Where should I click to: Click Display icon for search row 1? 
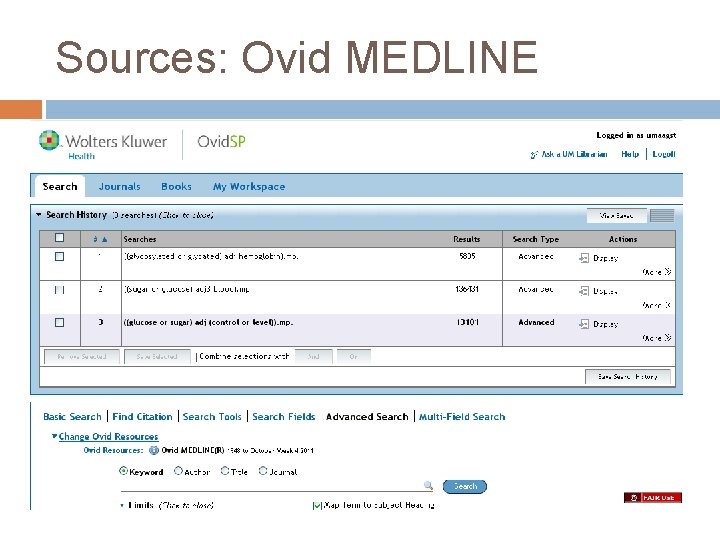[584, 258]
